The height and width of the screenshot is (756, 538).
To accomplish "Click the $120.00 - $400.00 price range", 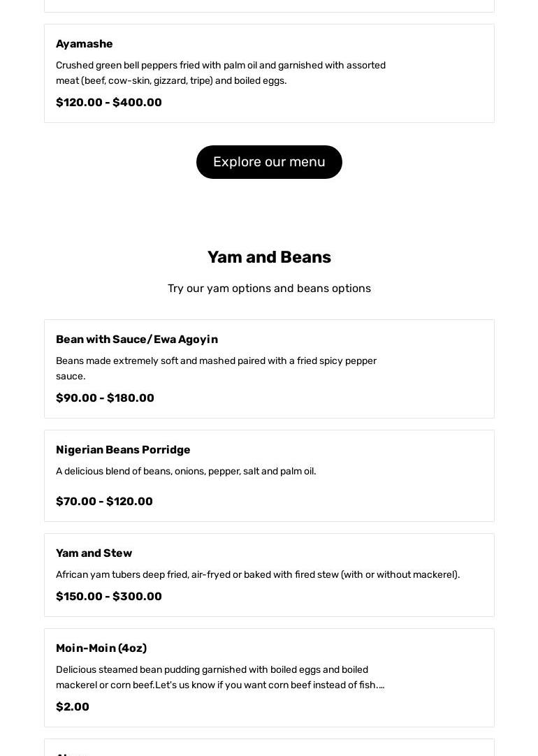I will (x=109, y=103).
